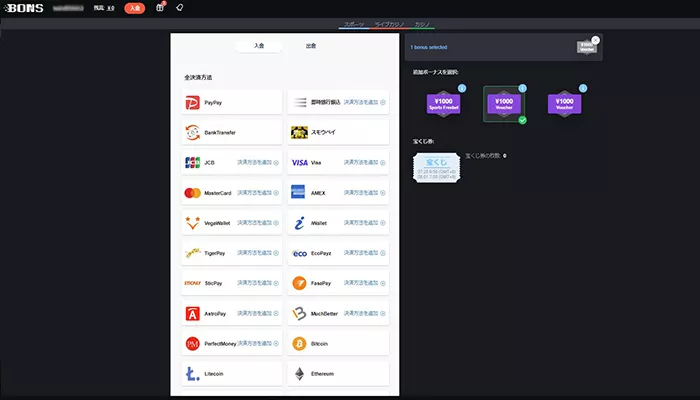Add payment method for FasaPay
This screenshot has height=400, width=700.
tap(365, 283)
